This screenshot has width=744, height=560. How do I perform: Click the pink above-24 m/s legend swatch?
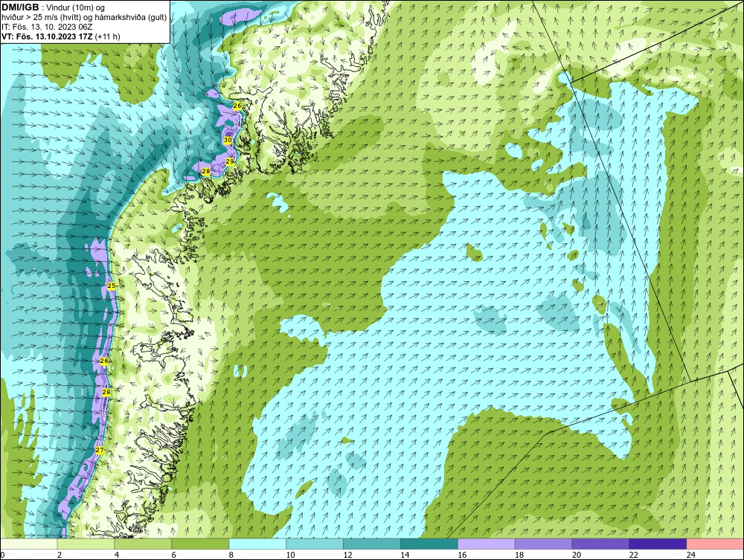tap(715, 544)
